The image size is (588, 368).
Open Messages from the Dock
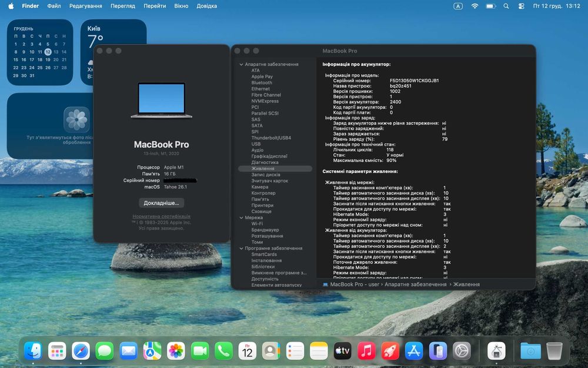tap(105, 352)
